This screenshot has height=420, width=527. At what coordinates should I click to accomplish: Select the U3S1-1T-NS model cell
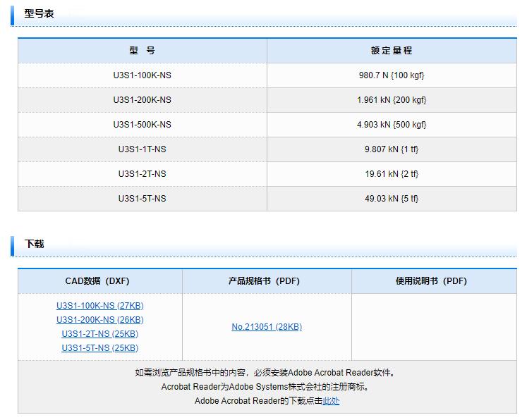tap(142, 149)
